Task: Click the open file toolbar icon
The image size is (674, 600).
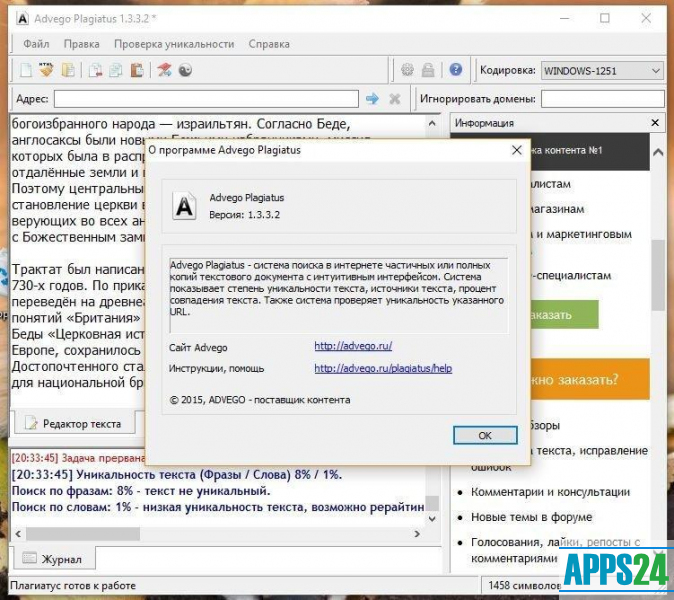Action: coord(68,70)
